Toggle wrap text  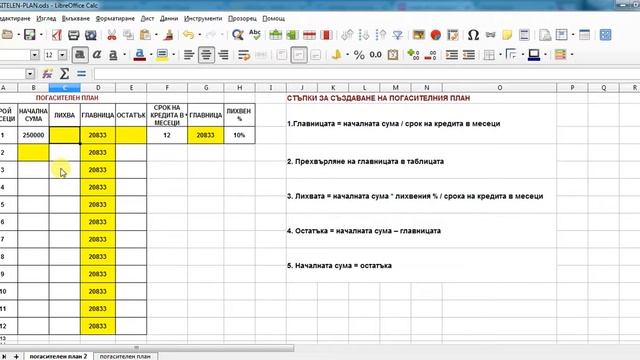(244, 55)
